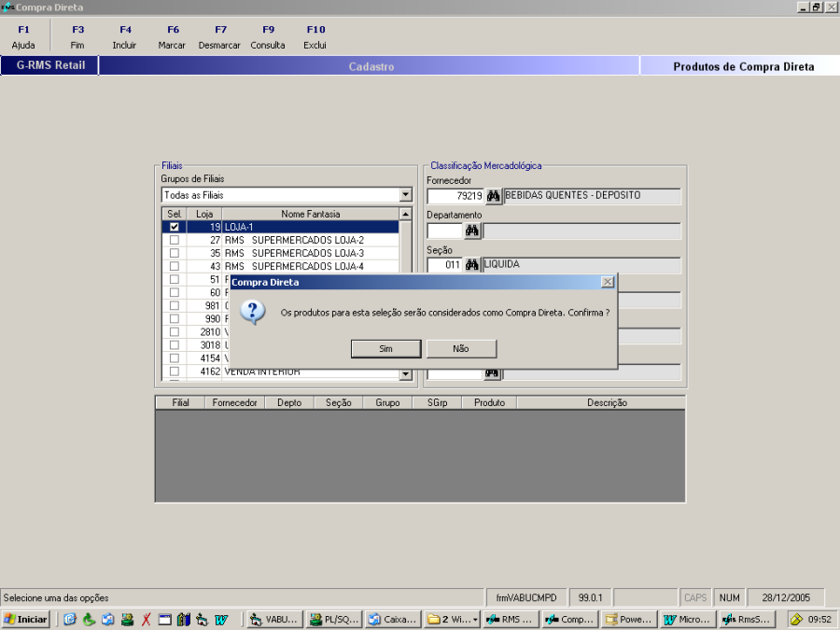The width and height of the screenshot is (840, 630).
Task: Open the VABU taskbar button
Action: pos(274,620)
